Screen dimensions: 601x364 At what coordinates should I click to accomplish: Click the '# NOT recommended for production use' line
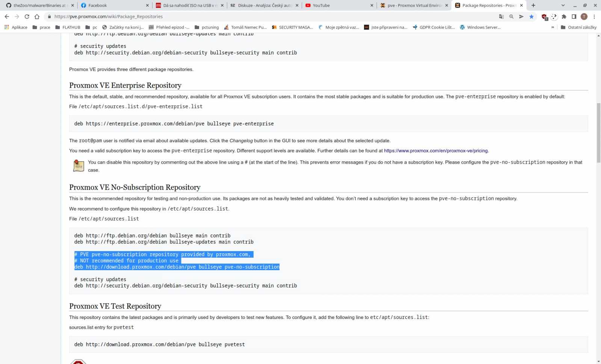[x=126, y=261]
